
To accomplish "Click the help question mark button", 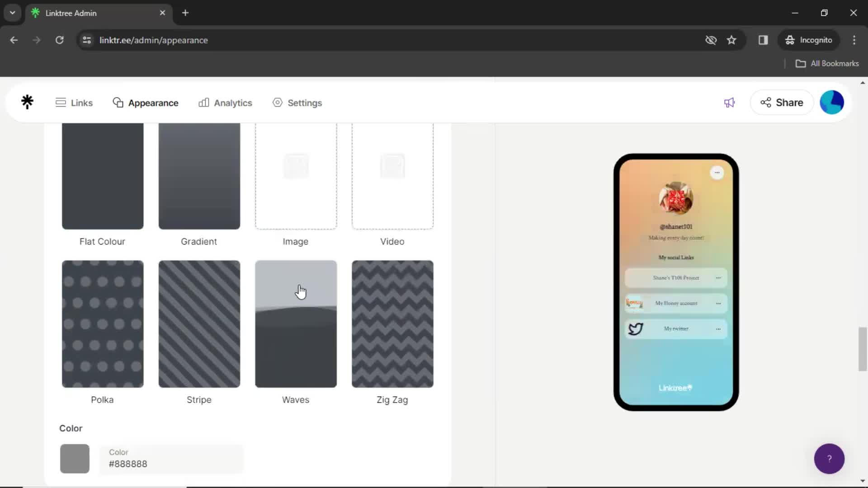I will point(829,458).
